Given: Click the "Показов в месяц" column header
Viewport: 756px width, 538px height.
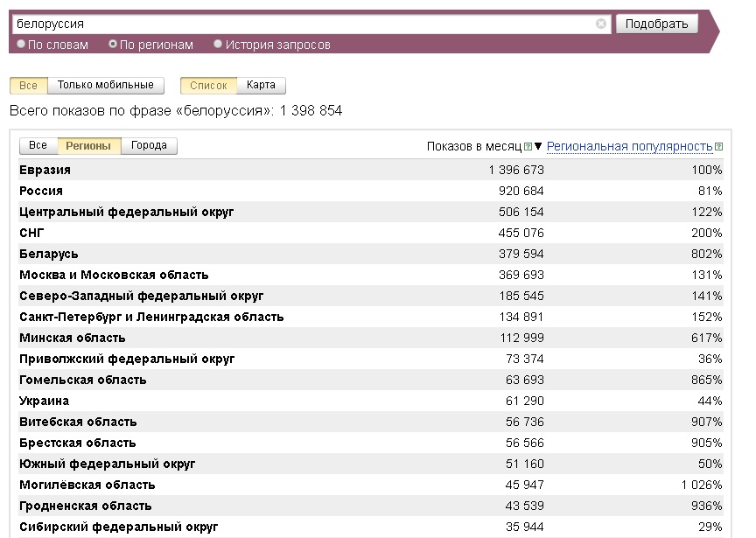Looking at the screenshot, I should point(473,146).
